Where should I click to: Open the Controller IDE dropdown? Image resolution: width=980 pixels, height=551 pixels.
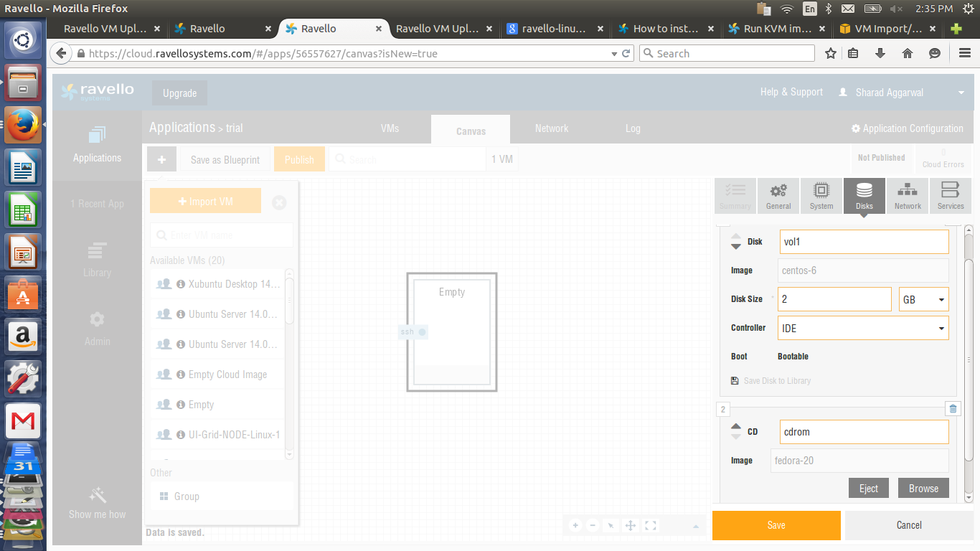[x=863, y=328]
